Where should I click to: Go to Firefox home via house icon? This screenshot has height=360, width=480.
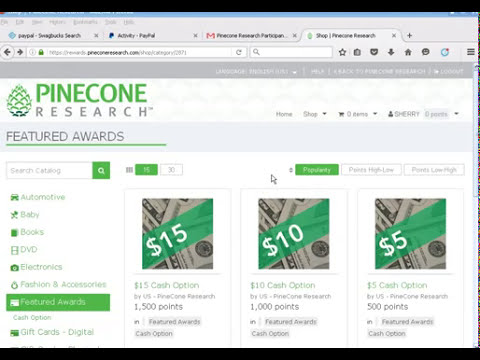click(408, 52)
